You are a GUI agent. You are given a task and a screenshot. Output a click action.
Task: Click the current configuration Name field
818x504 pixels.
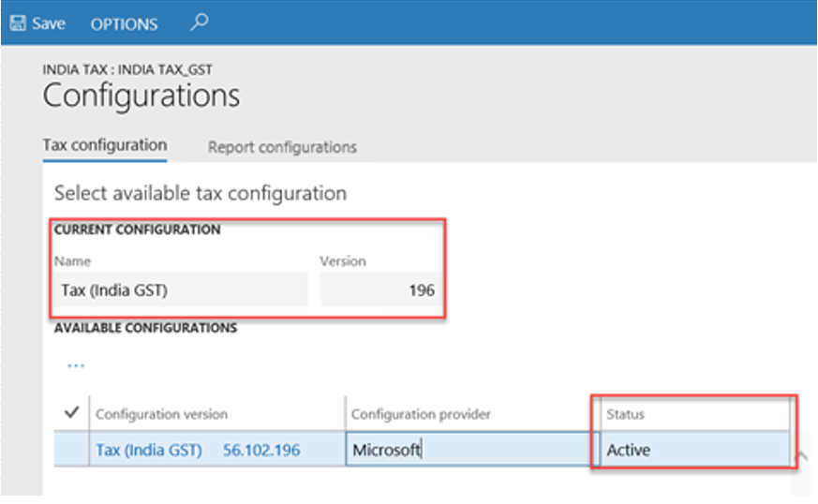coord(180,290)
